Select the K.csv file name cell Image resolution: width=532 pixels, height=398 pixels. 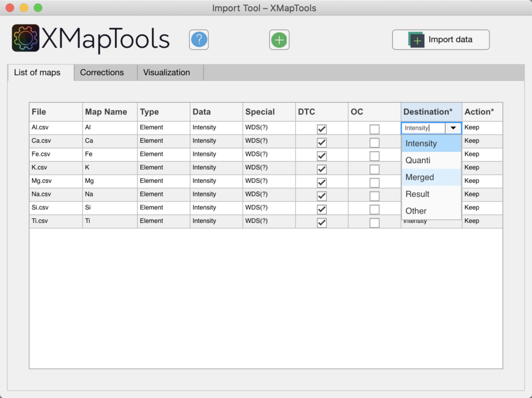point(56,168)
